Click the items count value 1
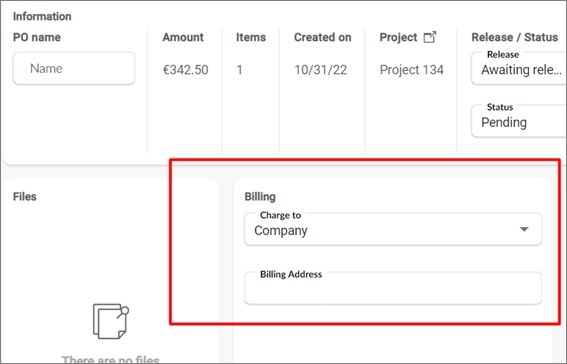Viewport: 567px width, 364px height. click(x=239, y=70)
